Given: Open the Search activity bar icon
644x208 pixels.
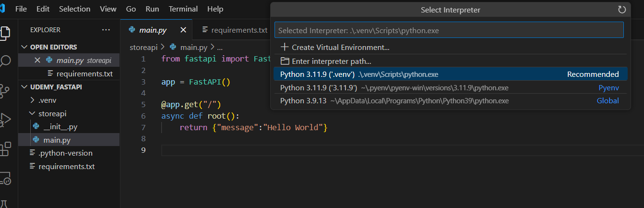Looking at the screenshot, I should (x=5, y=61).
